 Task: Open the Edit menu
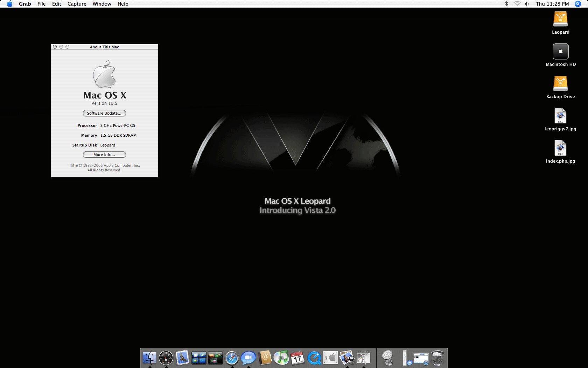click(56, 4)
